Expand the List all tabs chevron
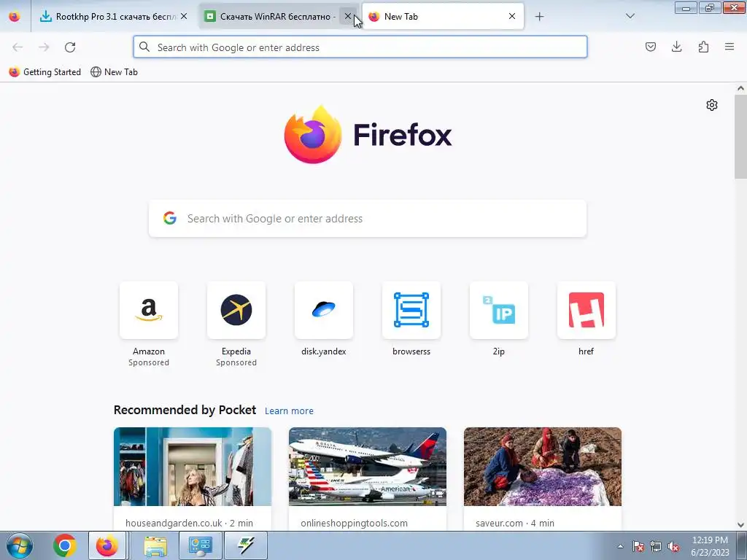747x560 pixels. (x=630, y=17)
